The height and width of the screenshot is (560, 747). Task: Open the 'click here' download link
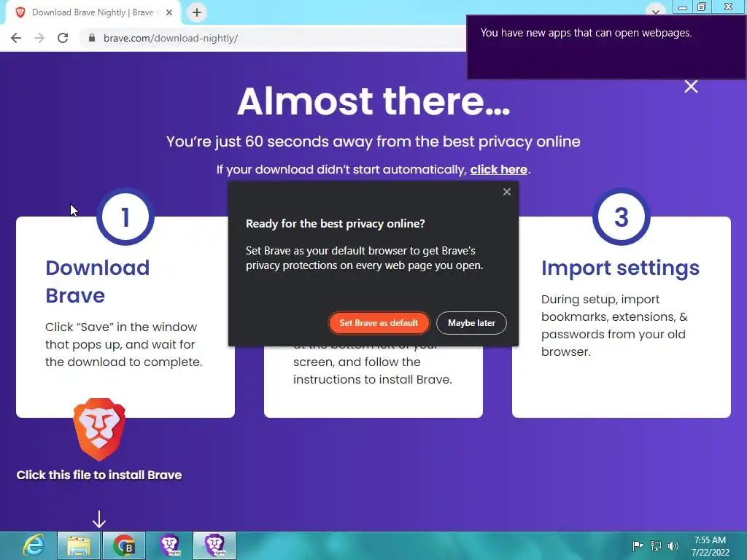coord(498,169)
